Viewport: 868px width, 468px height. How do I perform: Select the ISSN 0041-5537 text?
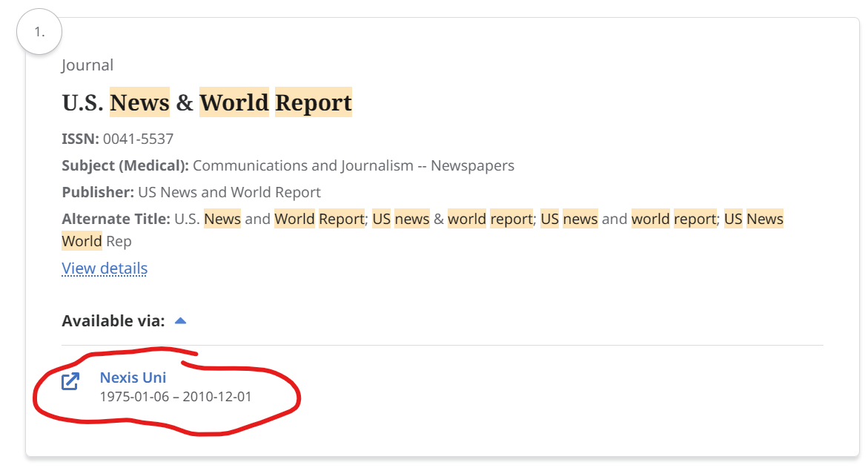tap(118, 139)
